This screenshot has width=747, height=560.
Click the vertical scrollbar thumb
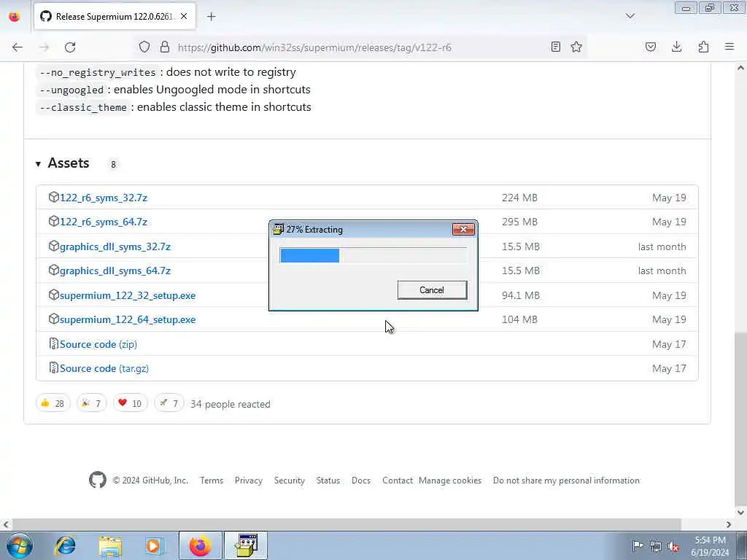pos(740,419)
